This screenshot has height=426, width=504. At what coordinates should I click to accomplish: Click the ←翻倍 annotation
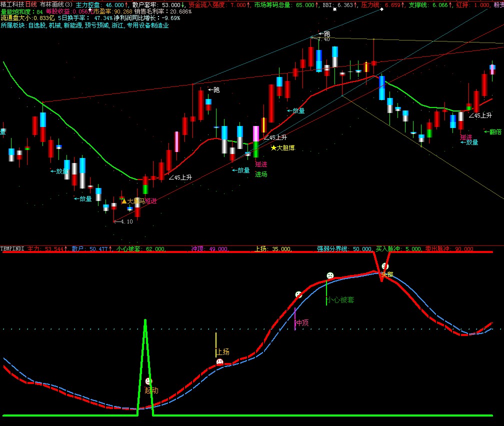pyautogui.click(x=493, y=132)
